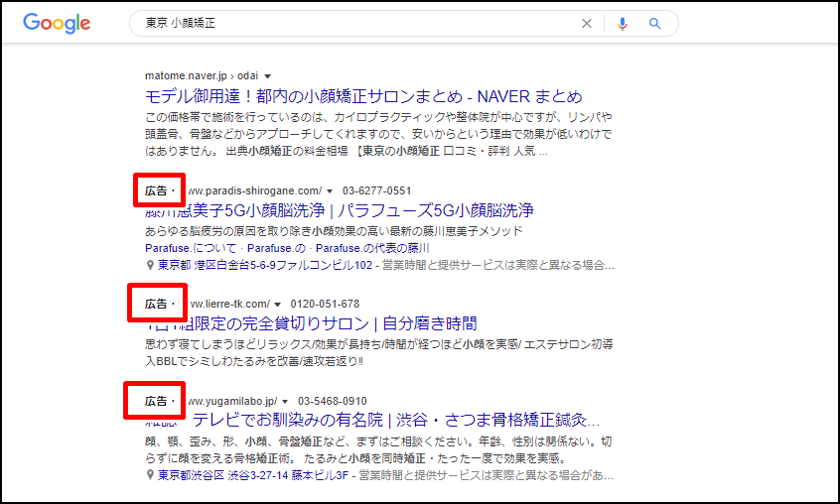Start voice search with the microphone icon
This screenshot has width=840, height=504.
tap(622, 24)
